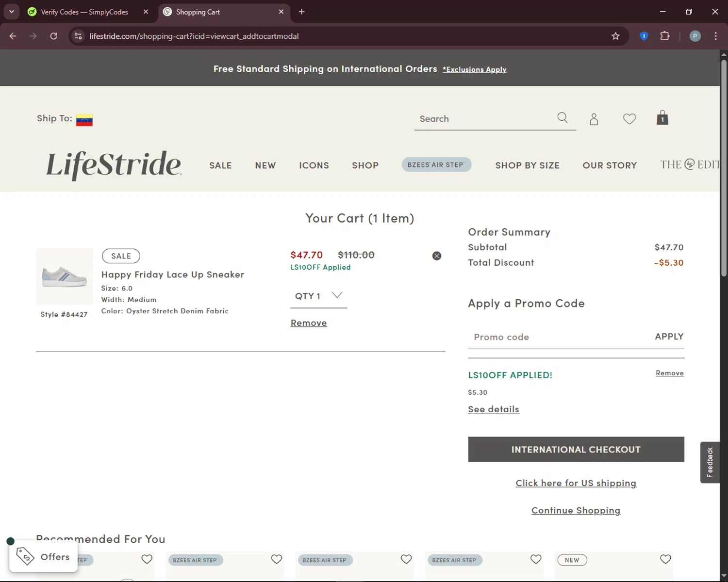Open the shopping bag icon
This screenshot has height=582, width=728.
[662, 118]
